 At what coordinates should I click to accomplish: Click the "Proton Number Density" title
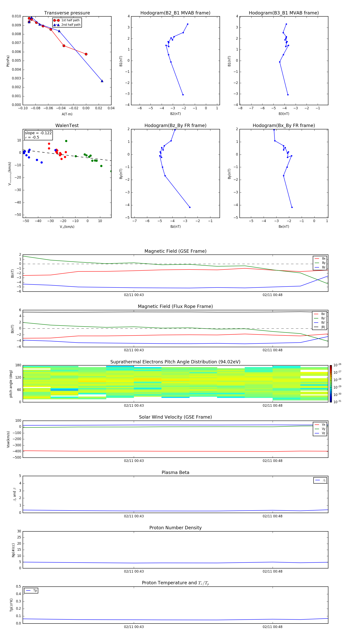pyautogui.click(x=175, y=528)
